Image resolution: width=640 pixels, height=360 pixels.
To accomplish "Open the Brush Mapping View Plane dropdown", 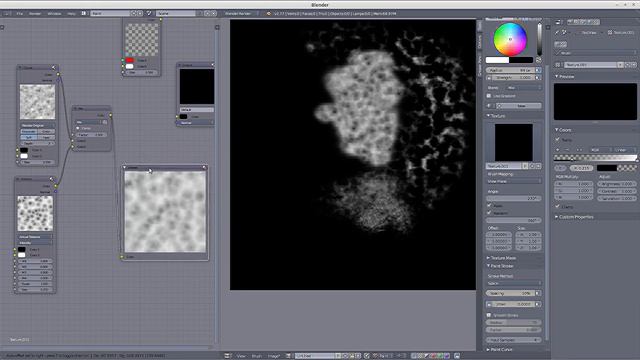I will tap(514, 181).
